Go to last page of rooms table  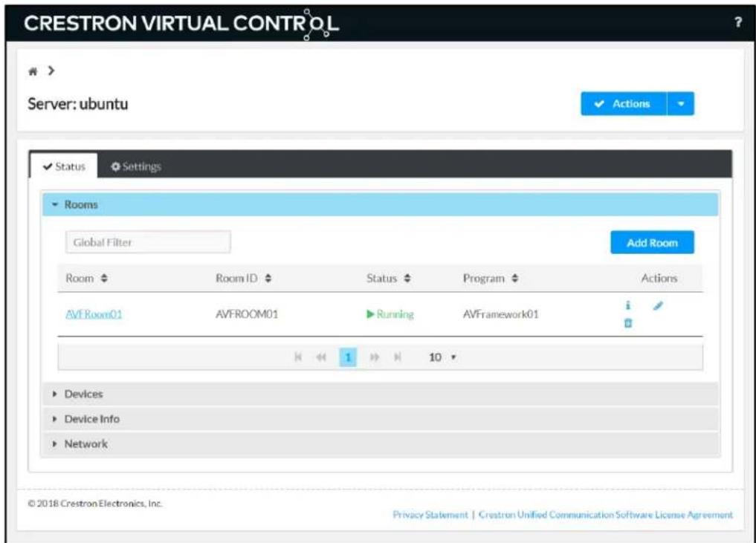point(397,357)
